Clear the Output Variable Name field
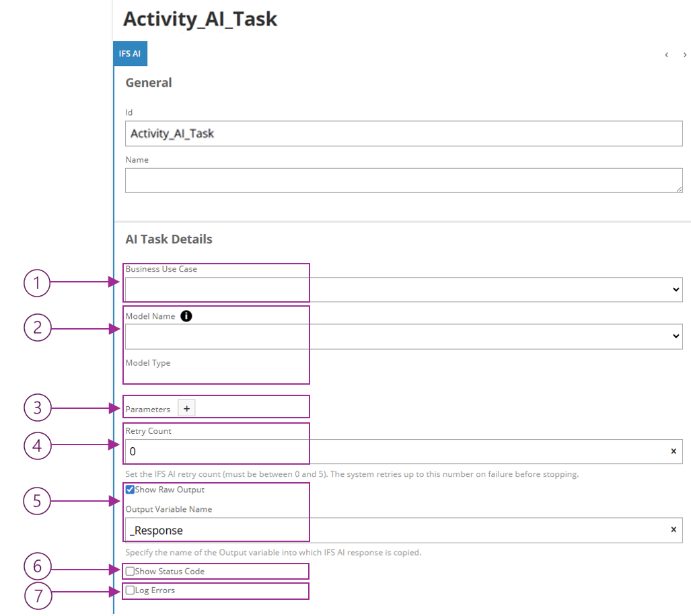Screen dimensions: 691x616 coord(674,530)
